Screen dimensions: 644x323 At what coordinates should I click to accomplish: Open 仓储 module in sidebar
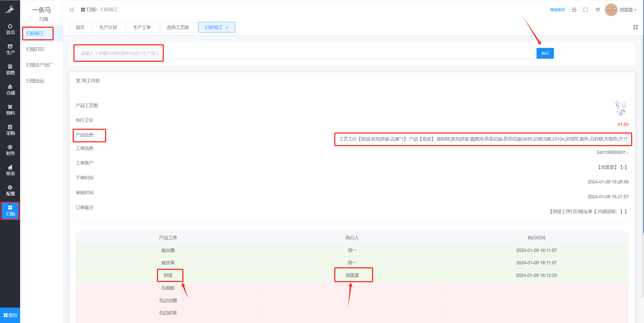coord(10,90)
